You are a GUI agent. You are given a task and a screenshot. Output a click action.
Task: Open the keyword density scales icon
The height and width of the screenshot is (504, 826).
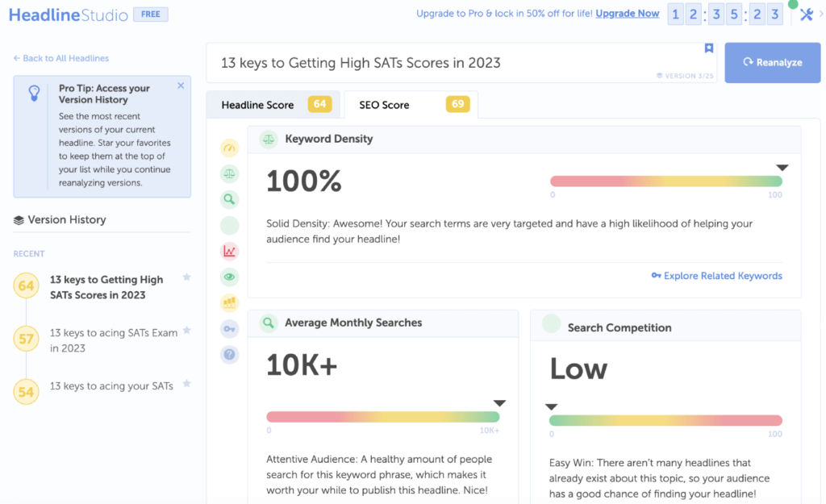tap(229, 173)
